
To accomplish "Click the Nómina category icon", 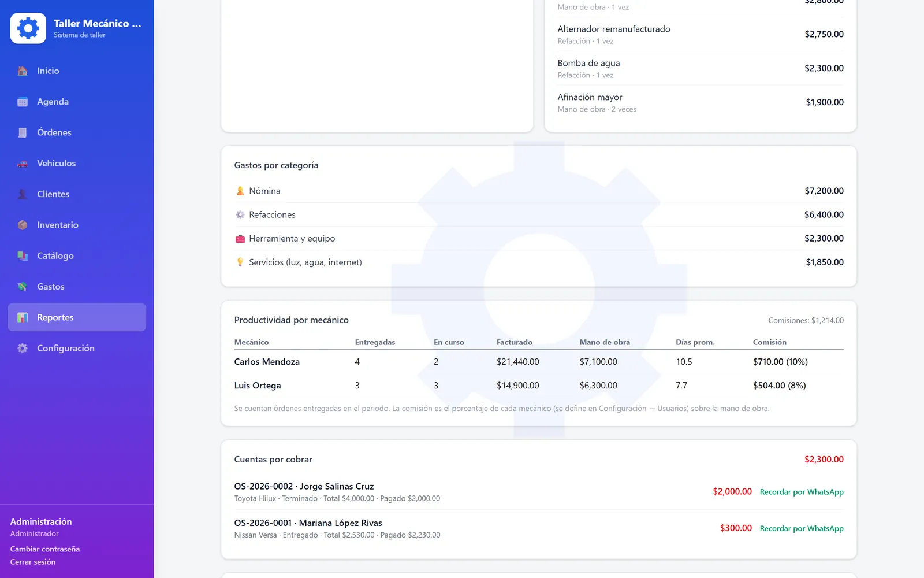I will tap(240, 191).
